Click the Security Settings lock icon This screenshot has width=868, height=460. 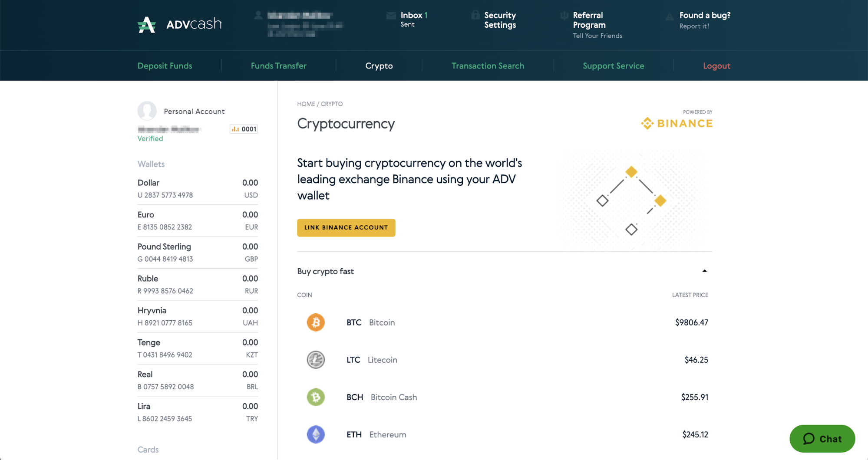pyautogui.click(x=475, y=15)
